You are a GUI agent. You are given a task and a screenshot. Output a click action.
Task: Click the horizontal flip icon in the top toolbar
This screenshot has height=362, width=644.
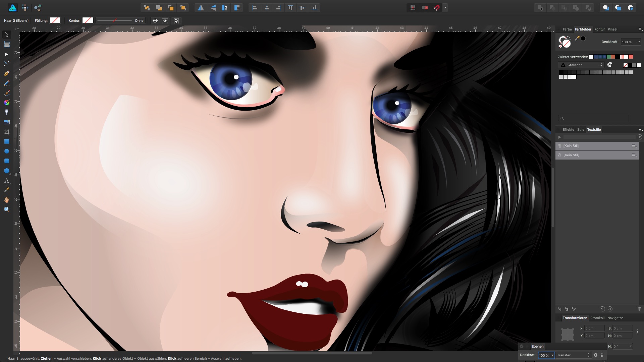201,7
